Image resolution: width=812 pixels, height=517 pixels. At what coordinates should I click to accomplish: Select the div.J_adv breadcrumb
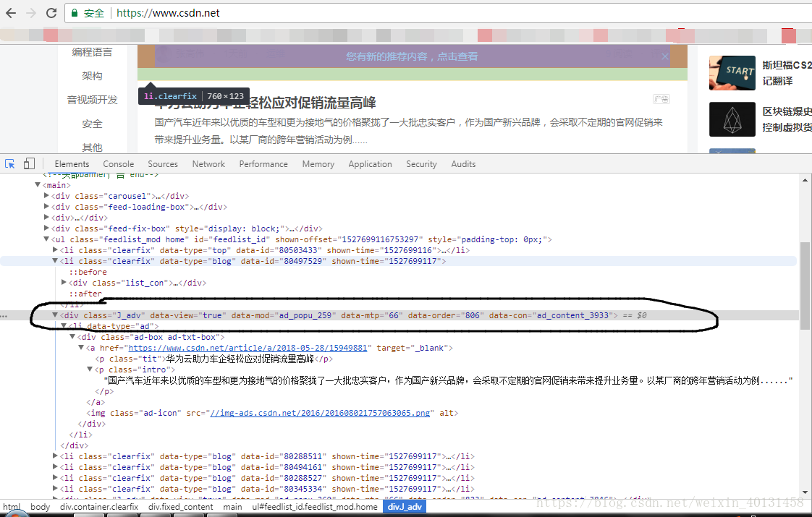pos(405,507)
